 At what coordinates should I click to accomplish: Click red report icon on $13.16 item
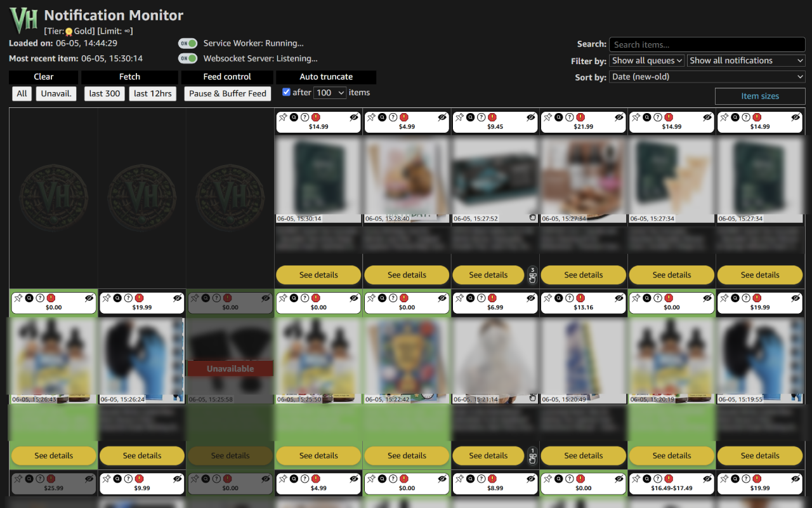click(x=580, y=298)
